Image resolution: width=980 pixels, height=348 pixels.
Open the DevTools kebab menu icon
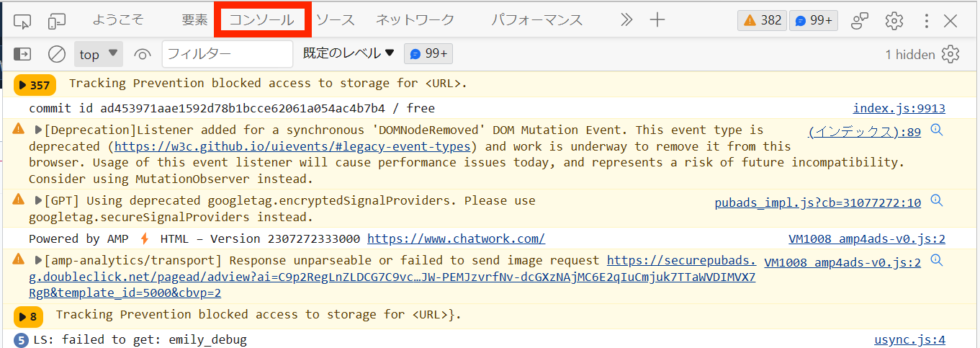pos(927,21)
